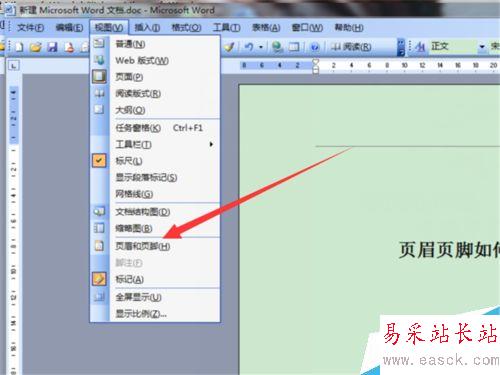The height and width of the screenshot is (375, 500).
Task: Toggle the 标尺(L) ruler checkmark
Action: pyautogui.click(x=99, y=160)
